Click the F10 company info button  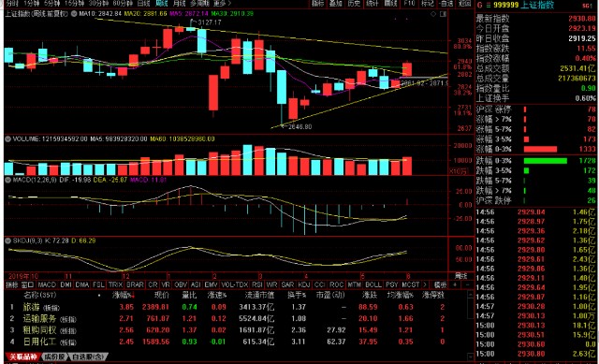[x=409, y=3]
